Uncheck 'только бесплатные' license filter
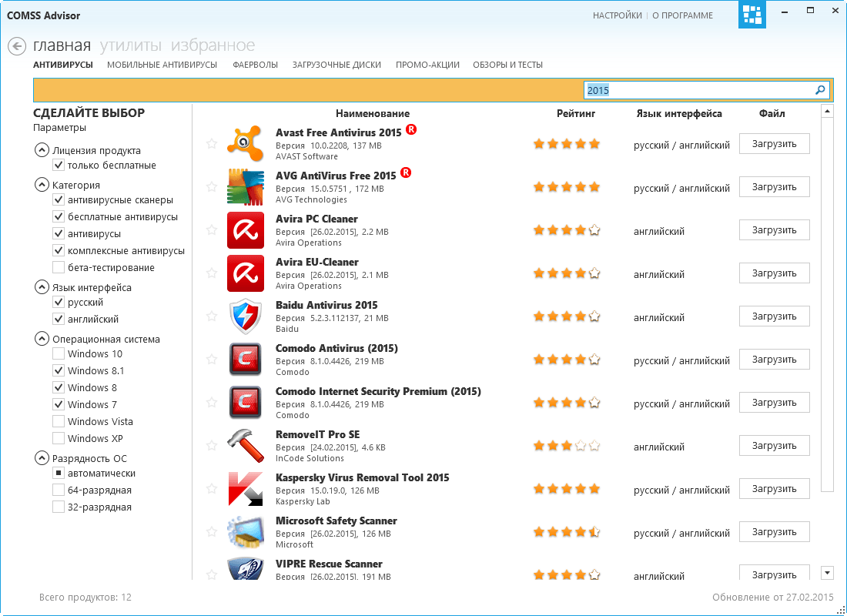The width and height of the screenshot is (847, 616). tap(59, 165)
